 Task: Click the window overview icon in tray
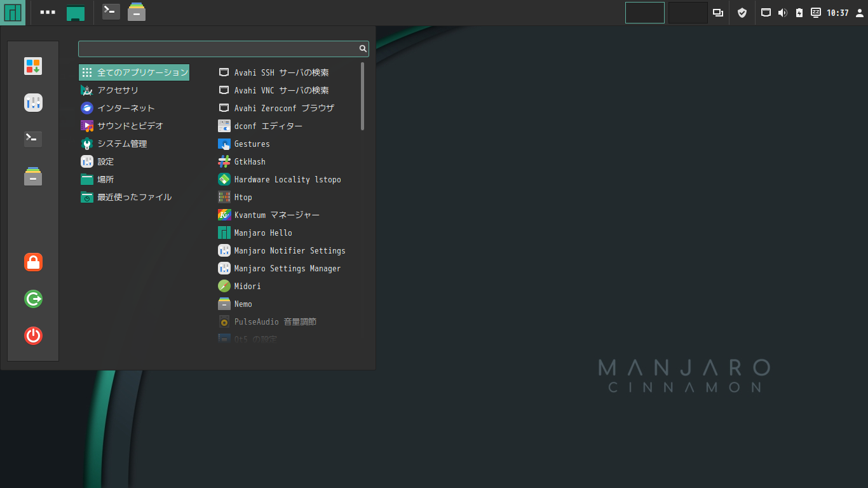pos(718,13)
